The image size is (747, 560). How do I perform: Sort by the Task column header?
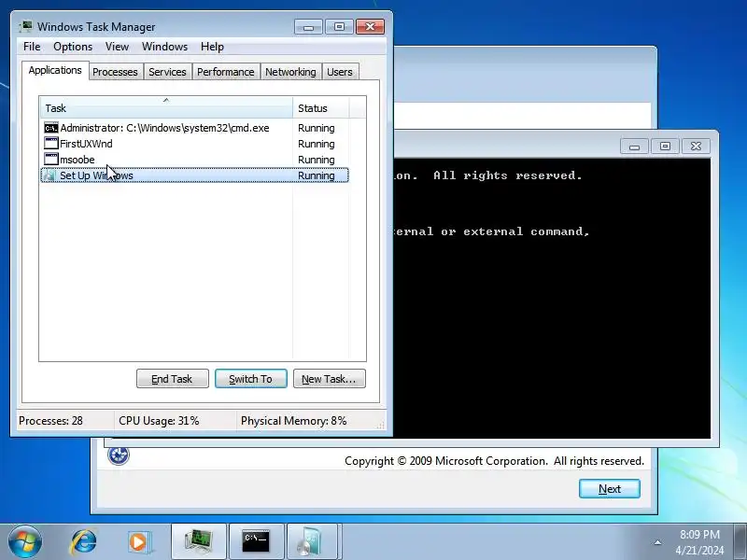pyautogui.click(x=166, y=107)
